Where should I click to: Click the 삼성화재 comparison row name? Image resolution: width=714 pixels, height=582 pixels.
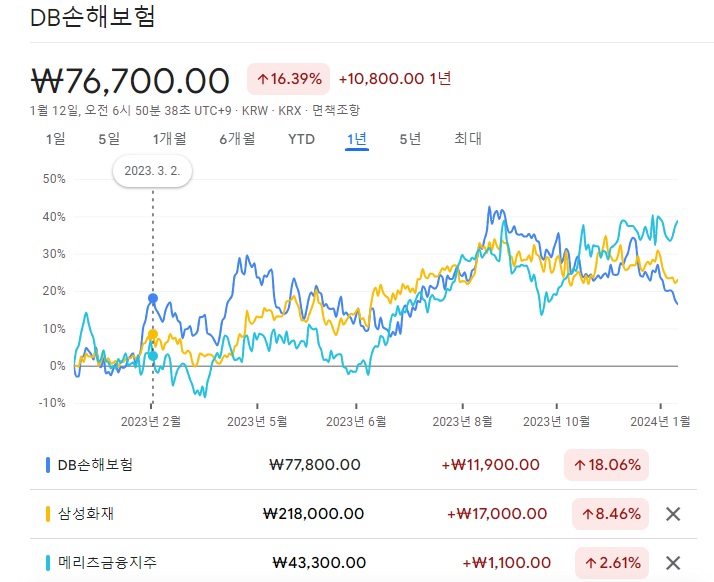[x=86, y=514]
